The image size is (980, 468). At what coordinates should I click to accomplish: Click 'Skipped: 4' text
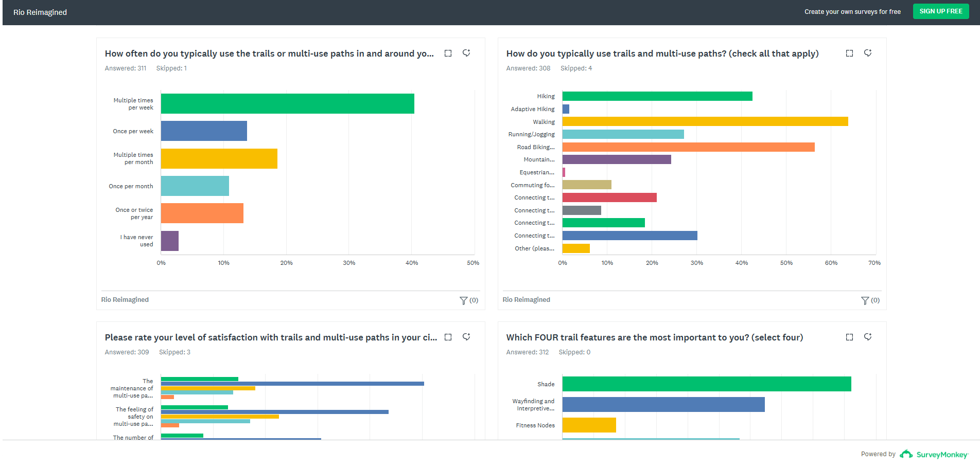576,68
